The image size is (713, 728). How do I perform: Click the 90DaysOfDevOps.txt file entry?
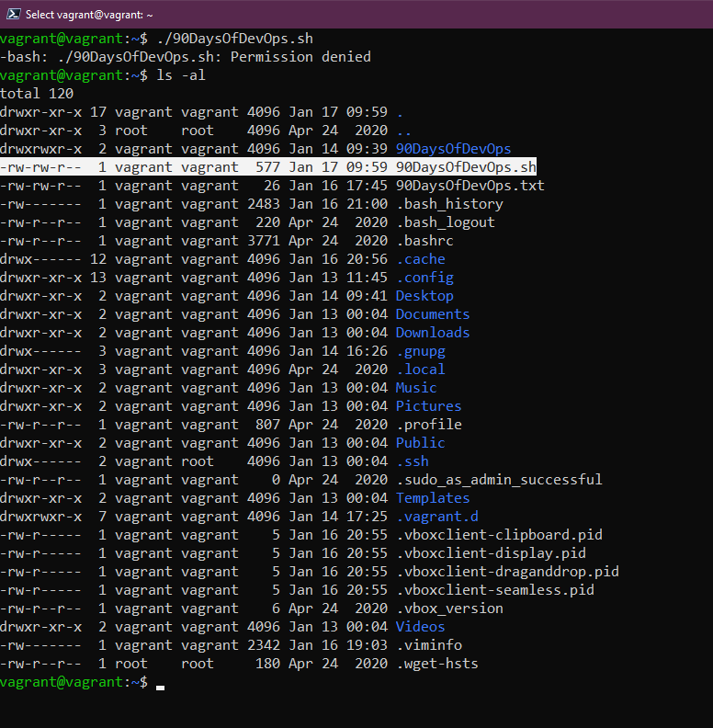point(470,186)
